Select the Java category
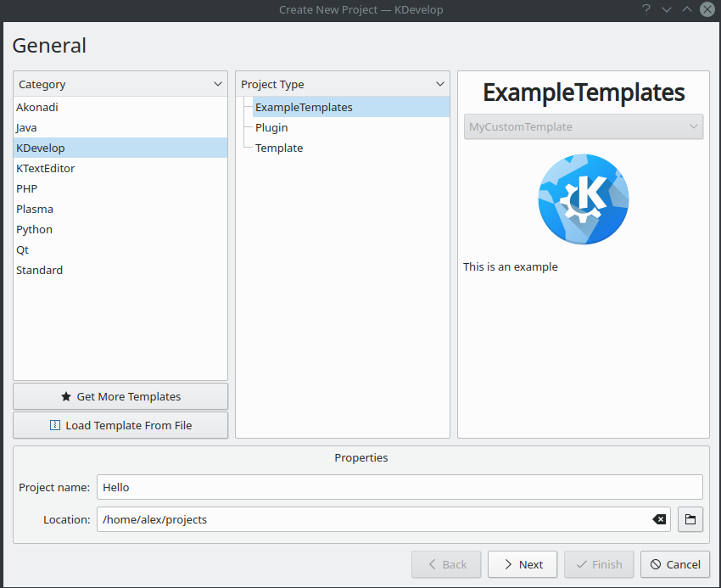This screenshot has height=588, width=721. [x=120, y=127]
